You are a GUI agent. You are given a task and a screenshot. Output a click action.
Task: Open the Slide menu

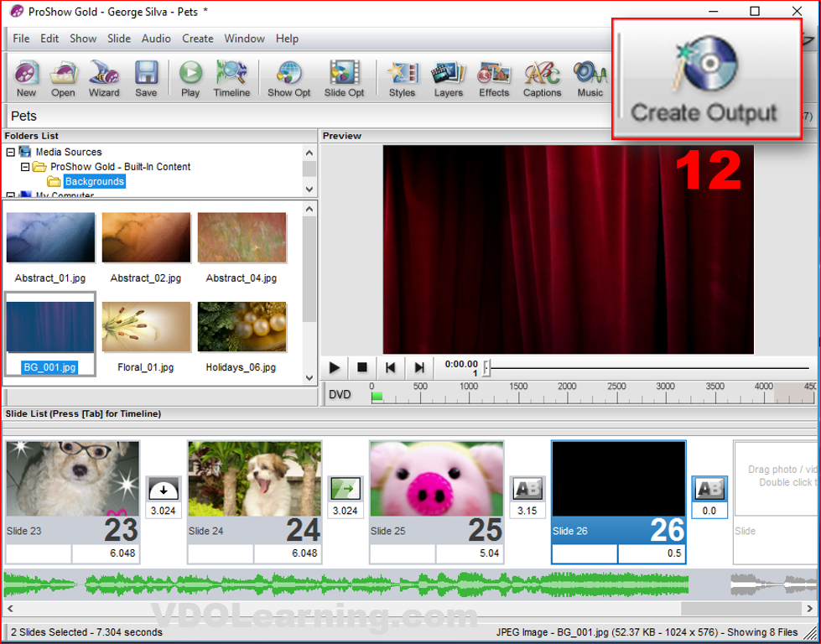(119, 39)
